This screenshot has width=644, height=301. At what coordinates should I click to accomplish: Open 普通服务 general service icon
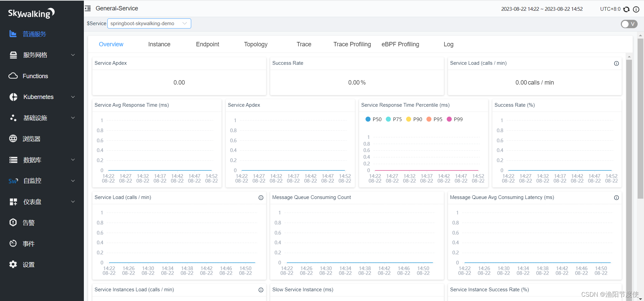(x=13, y=34)
